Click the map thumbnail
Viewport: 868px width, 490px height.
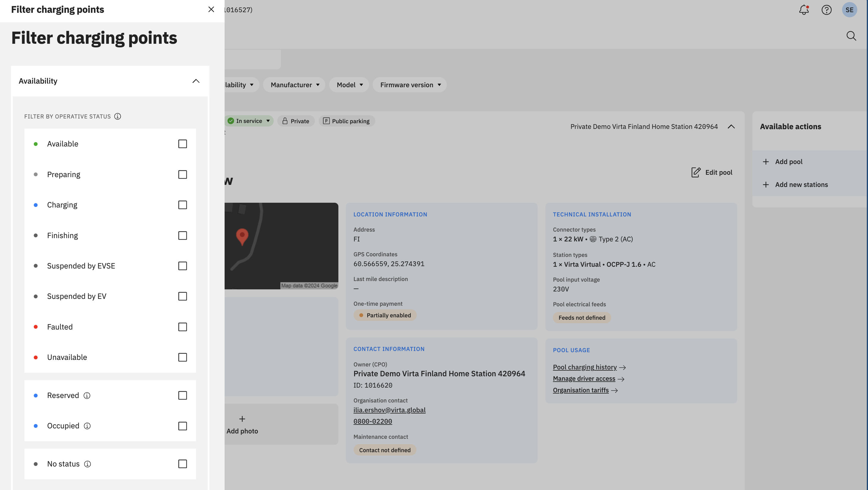pyautogui.click(x=281, y=246)
